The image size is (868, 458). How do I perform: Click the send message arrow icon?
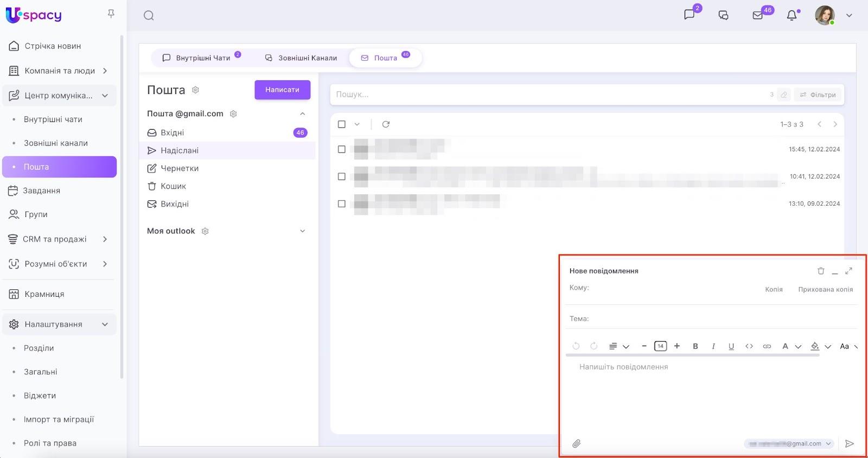coord(850,443)
